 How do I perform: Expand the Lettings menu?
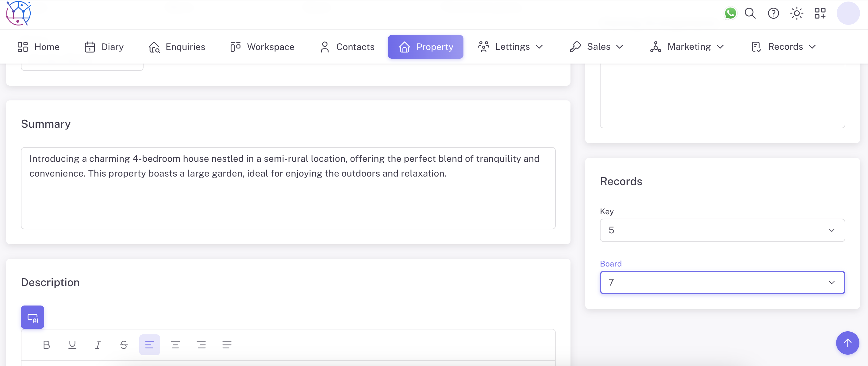[x=510, y=47]
